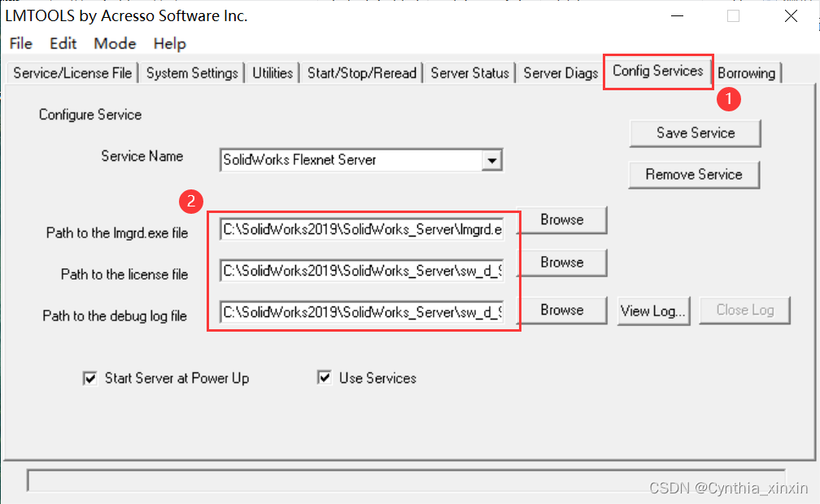Image resolution: width=820 pixels, height=504 pixels.
Task: Click the Save Service button
Action: (696, 133)
